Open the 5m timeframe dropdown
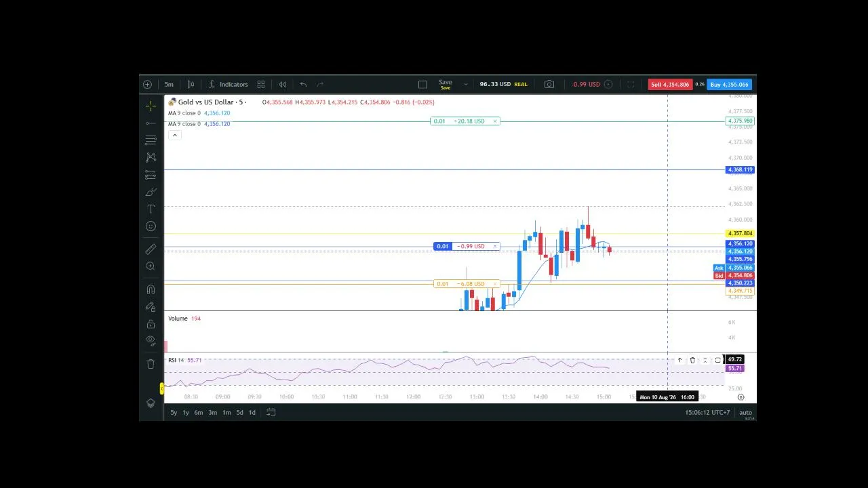 tap(169, 85)
